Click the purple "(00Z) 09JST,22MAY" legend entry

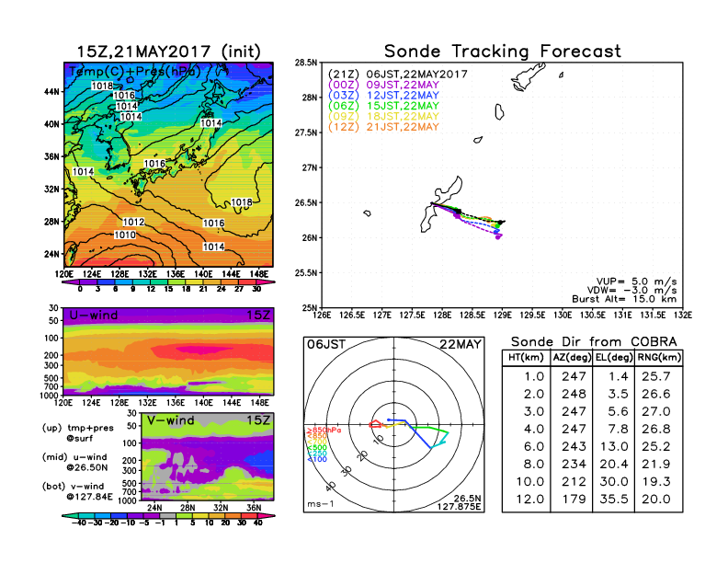pyautogui.click(x=383, y=85)
